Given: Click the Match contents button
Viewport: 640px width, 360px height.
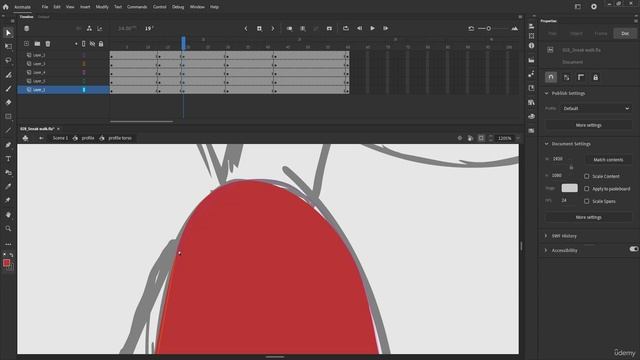Looking at the screenshot, I should [x=608, y=160].
